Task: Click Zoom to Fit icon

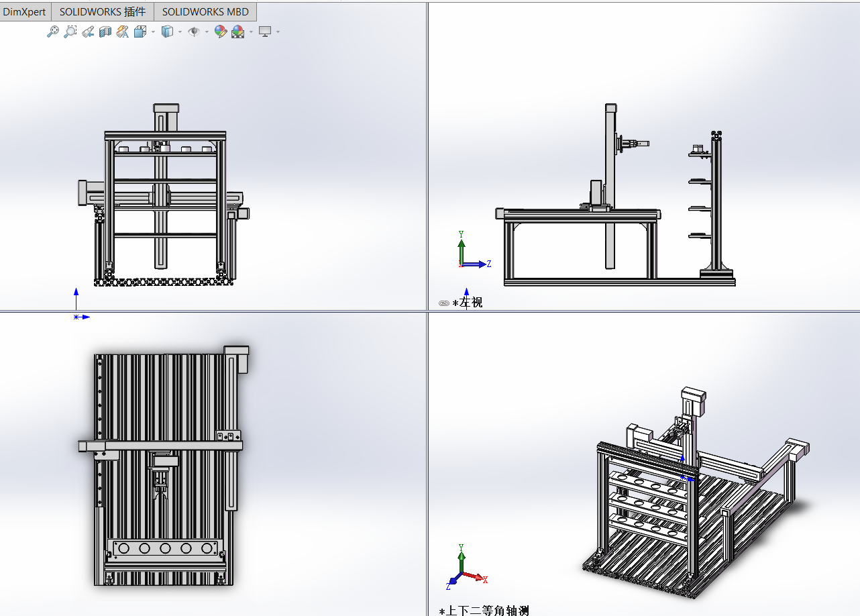Action: (x=53, y=32)
